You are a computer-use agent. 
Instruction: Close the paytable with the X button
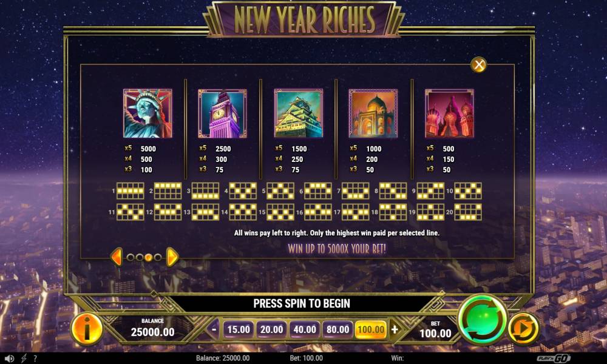pyautogui.click(x=478, y=64)
